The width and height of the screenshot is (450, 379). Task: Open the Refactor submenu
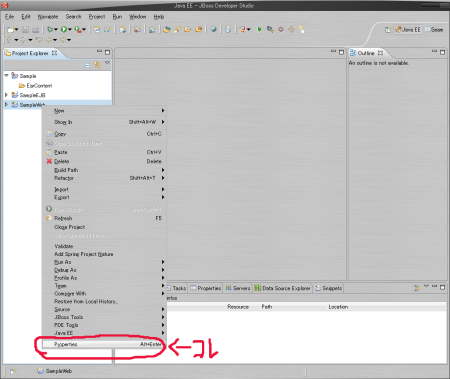104,178
